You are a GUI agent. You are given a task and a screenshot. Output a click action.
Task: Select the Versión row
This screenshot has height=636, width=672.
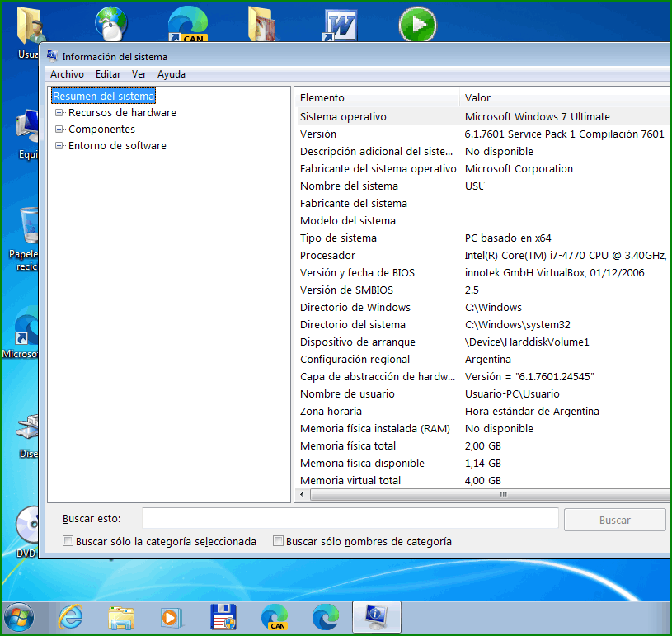(484, 134)
